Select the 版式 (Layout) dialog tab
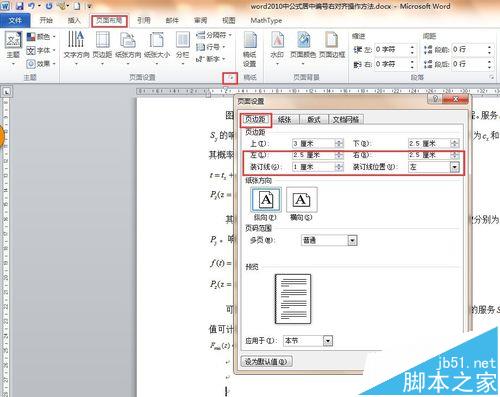The width and height of the screenshot is (500, 397). (x=314, y=120)
